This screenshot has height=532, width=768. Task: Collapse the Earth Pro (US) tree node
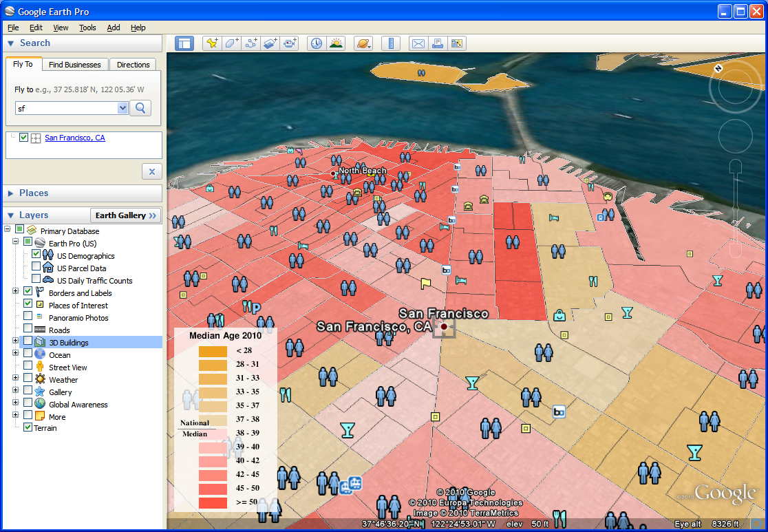click(x=16, y=242)
